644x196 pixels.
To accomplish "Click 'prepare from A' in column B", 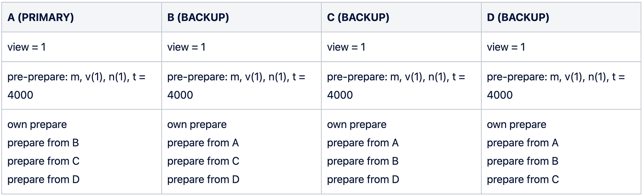I will pyautogui.click(x=203, y=143).
